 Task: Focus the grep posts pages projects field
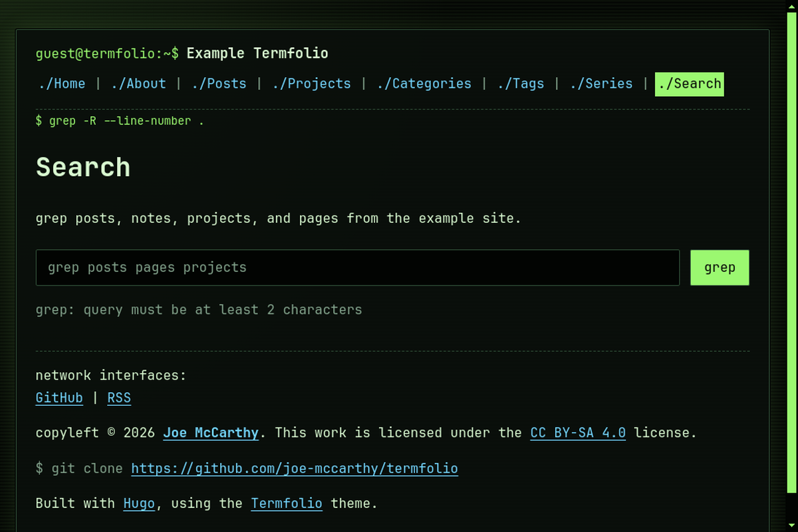358,267
